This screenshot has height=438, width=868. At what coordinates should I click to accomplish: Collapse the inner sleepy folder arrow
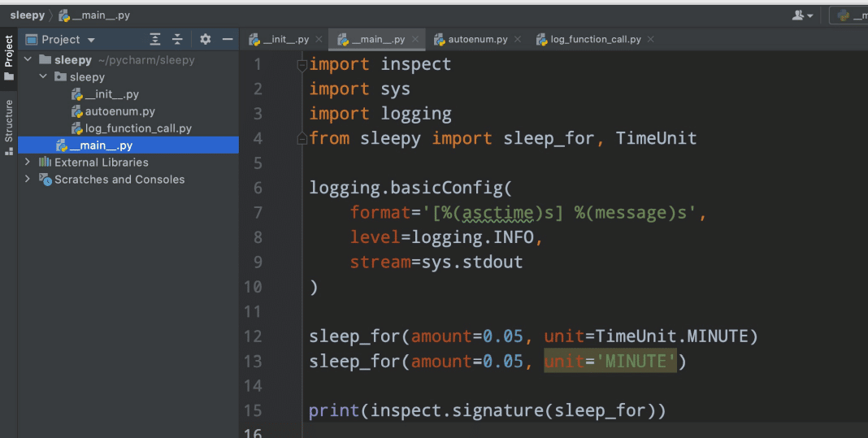(43, 77)
